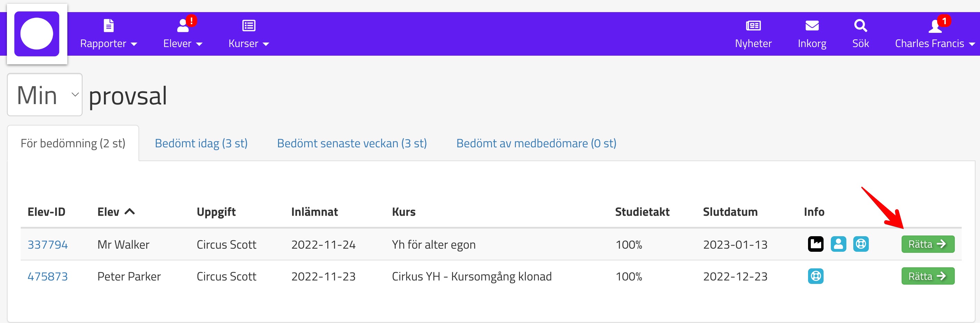Click the Elever person icon
The width and height of the screenshot is (980, 323).
click(183, 26)
